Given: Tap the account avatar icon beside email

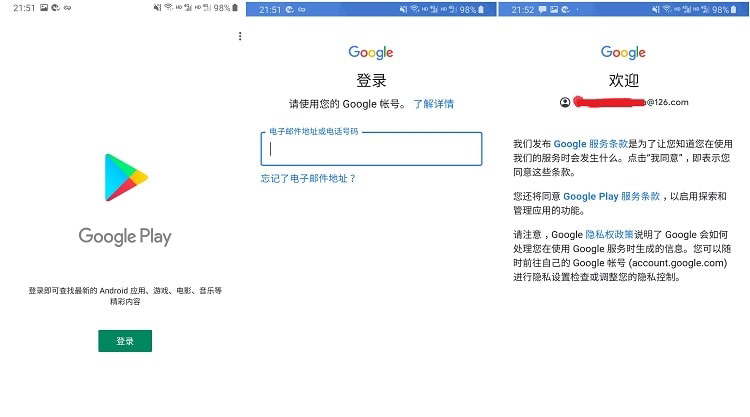Looking at the screenshot, I should click(566, 102).
